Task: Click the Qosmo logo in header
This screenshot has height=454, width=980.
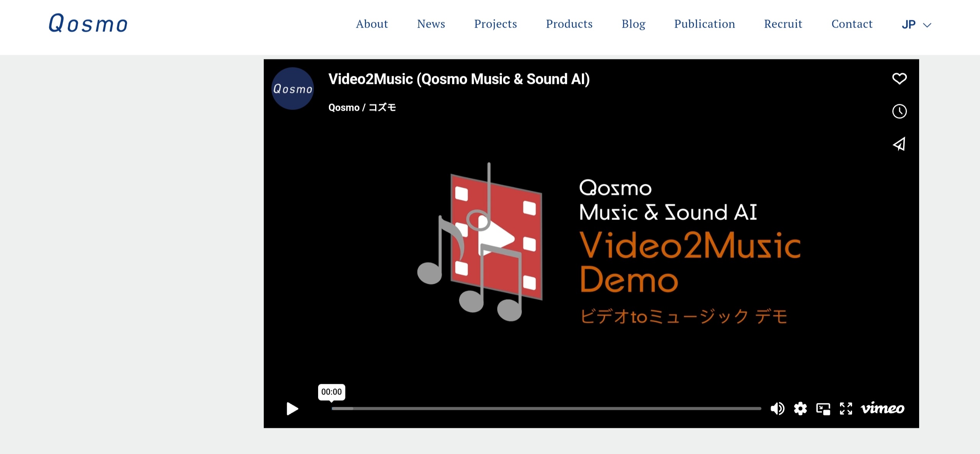Action: 88,23
